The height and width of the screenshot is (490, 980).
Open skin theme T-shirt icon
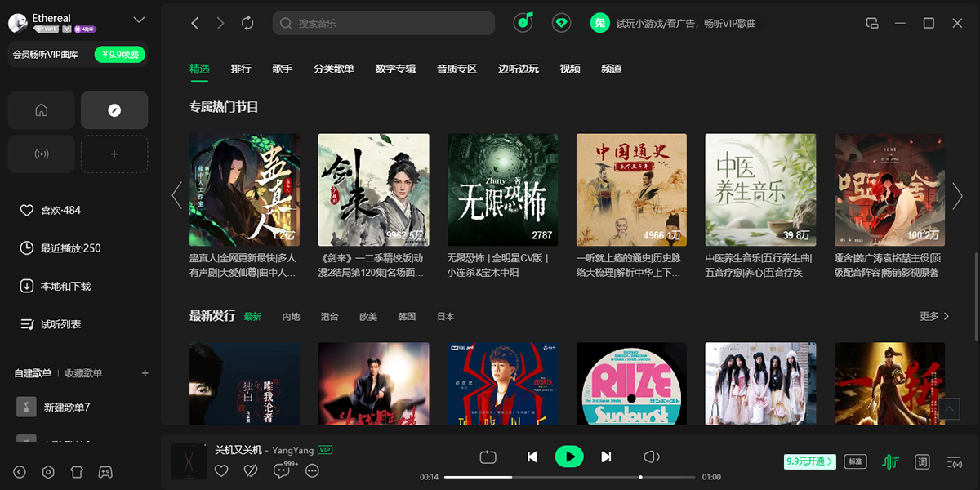tap(77, 472)
